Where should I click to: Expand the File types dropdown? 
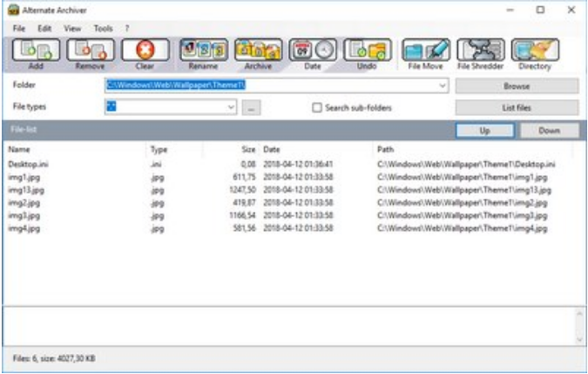[x=231, y=107]
